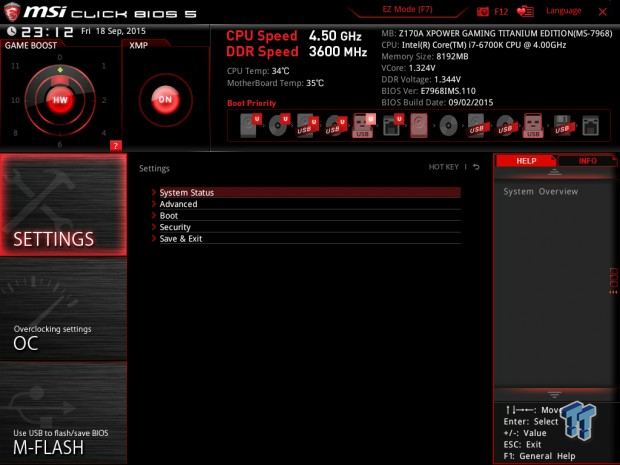
Task: Click the side panel icons at right edge
Action: pos(613,281)
